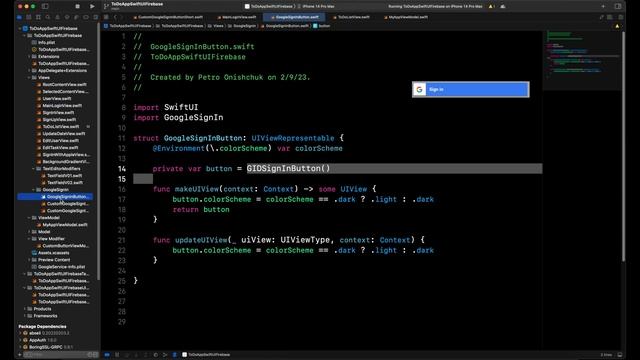640x360 pixels.
Task: Click UIViewRepresentable on line 11
Action: [x=293, y=138]
